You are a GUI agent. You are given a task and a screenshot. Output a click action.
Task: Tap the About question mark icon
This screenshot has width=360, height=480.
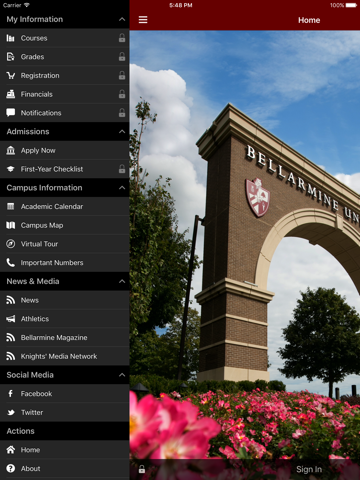coord(11,468)
